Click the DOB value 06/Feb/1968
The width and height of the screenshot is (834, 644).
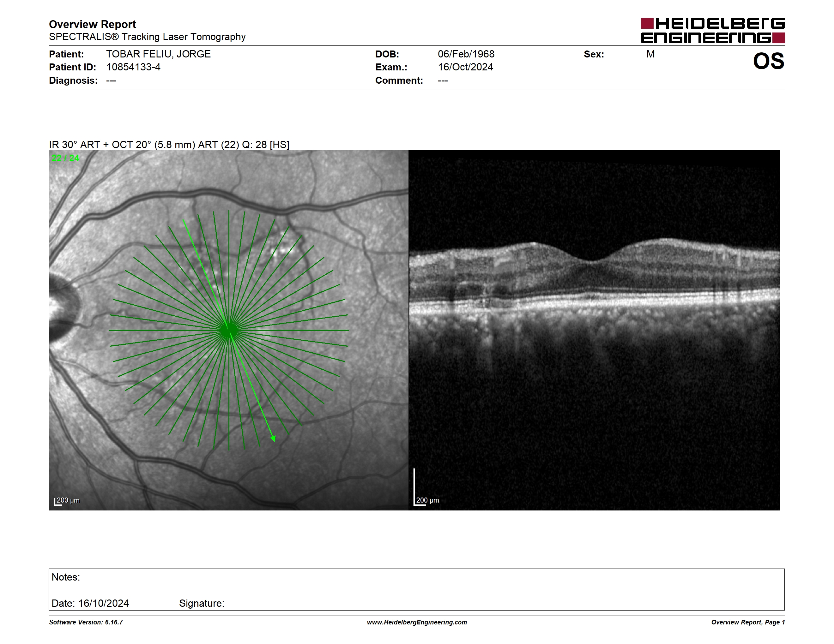tap(466, 54)
